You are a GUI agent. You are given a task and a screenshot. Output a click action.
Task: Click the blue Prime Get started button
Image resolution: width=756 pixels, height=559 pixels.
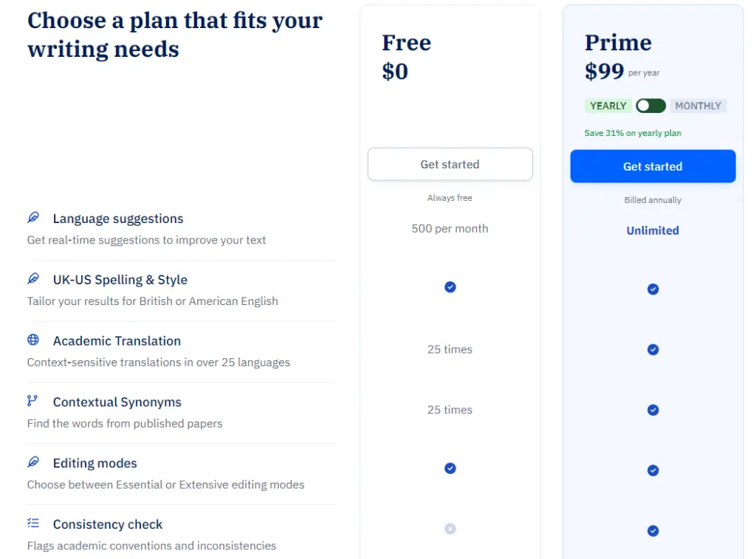[x=653, y=166]
